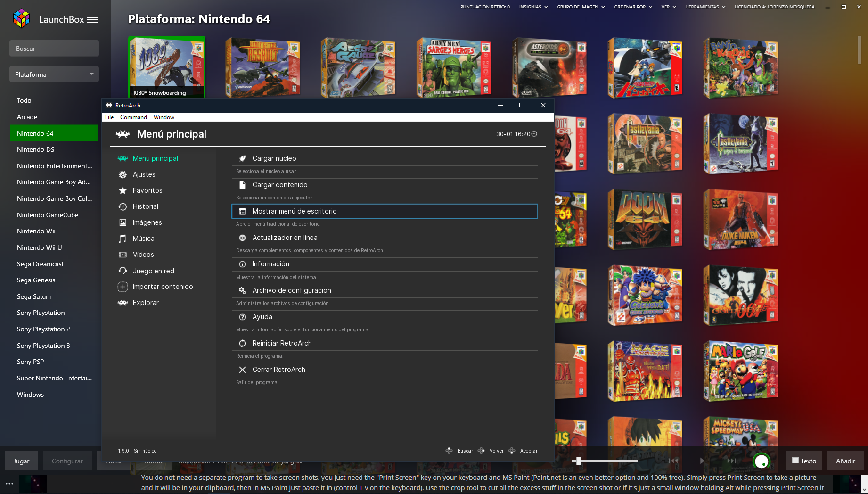Click the Cargar núcleo rocket icon
The image size is (868, 494).
(242, 158)
